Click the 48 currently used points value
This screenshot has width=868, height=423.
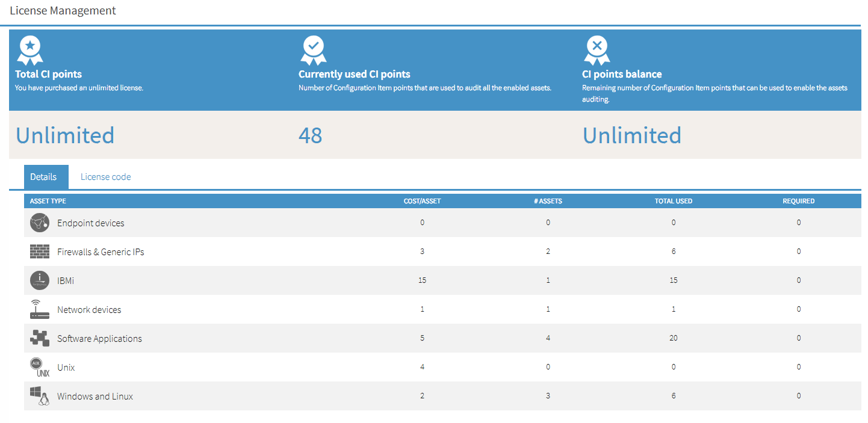pos(311,135)
